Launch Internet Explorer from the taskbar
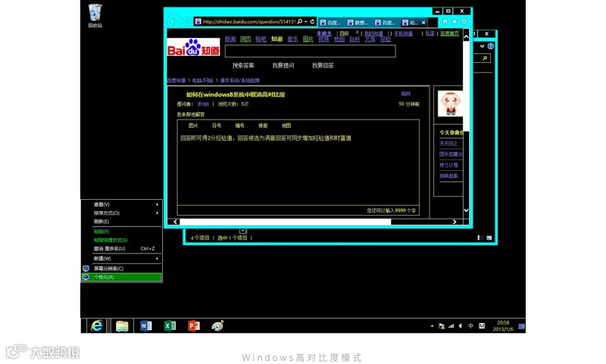606x364 pixels. coord(97,326)
